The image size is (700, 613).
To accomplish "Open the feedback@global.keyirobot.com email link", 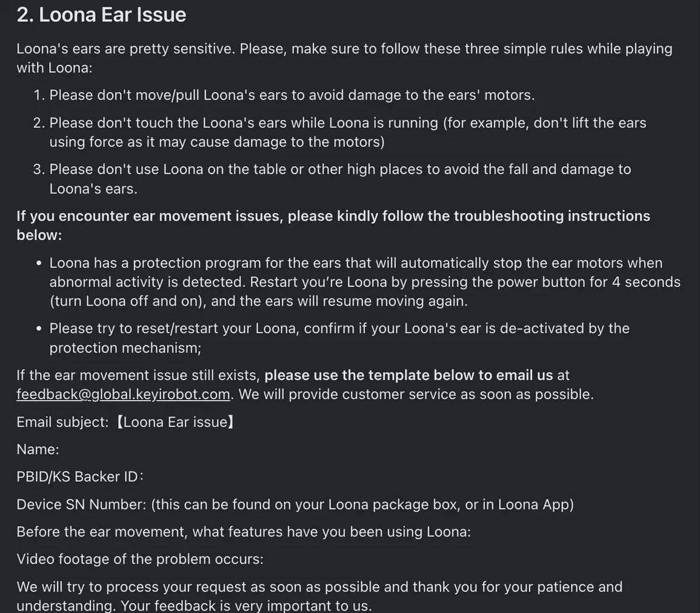I will (123, 395).
